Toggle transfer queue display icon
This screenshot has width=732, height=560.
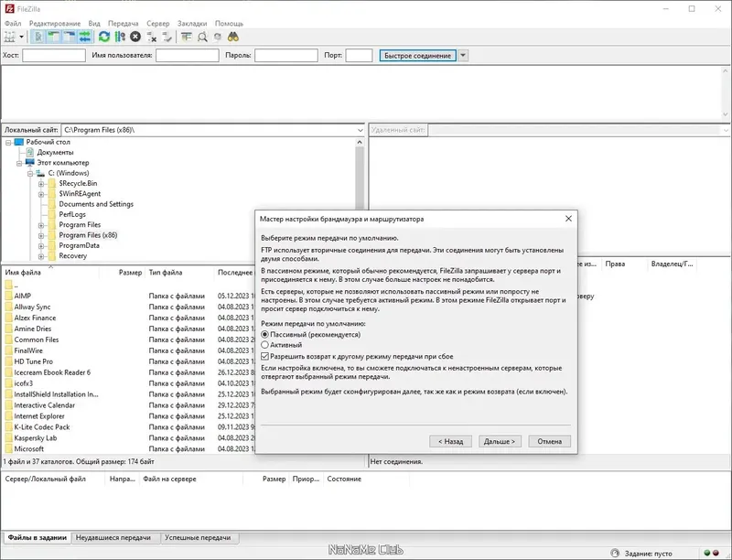point(84,37)
